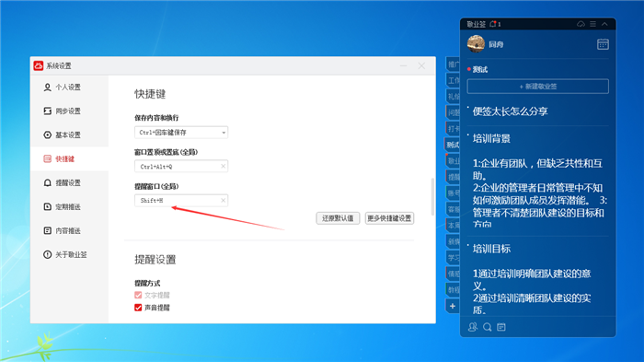This screenshot has height=362, width=644.
Task: Expand the Ctrl+回车键保存 dropdown
Action: tap(181, 133)
